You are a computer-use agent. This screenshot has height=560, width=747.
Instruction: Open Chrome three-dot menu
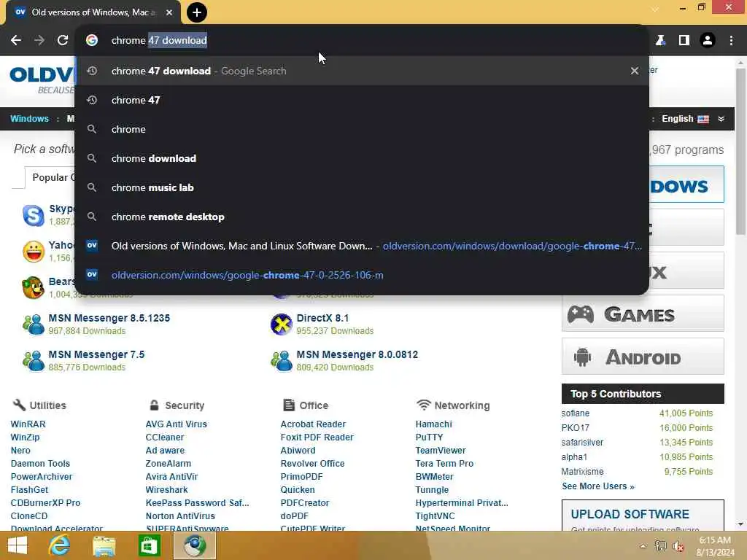pos(731,41)
